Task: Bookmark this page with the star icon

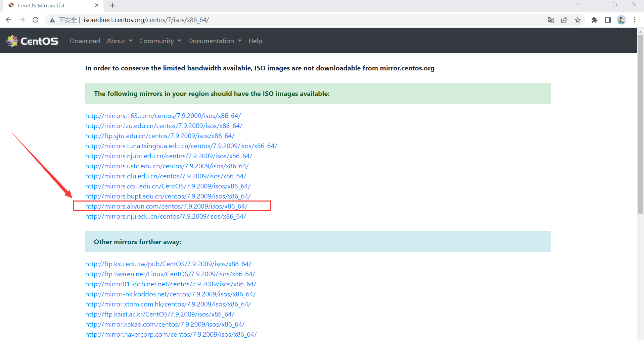Action: click(x=578, y=20)
